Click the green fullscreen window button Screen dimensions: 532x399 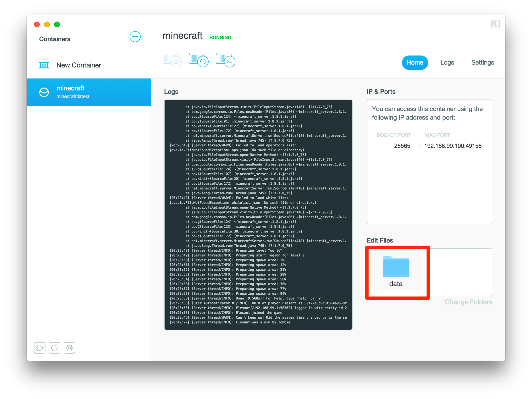click(57, 24)
